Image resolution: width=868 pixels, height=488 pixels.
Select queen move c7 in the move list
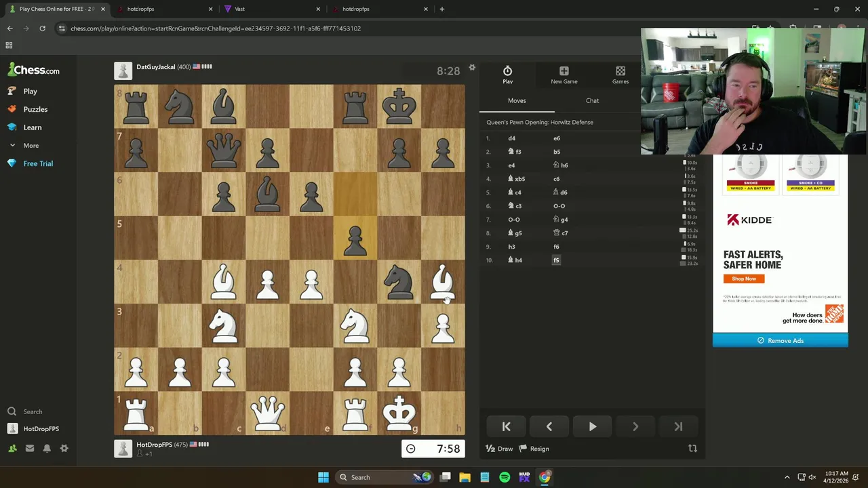pos(561,233)
